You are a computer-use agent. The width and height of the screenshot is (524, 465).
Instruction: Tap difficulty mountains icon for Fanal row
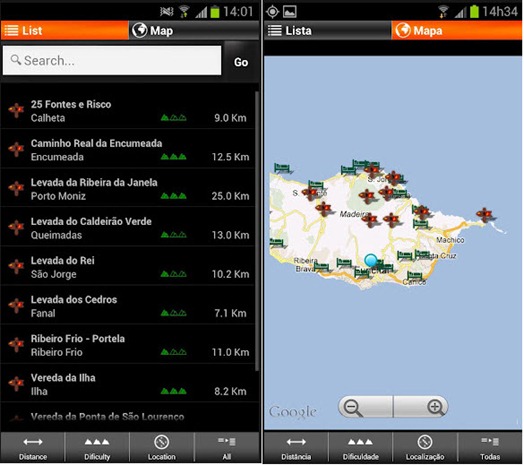coord(173,313)
